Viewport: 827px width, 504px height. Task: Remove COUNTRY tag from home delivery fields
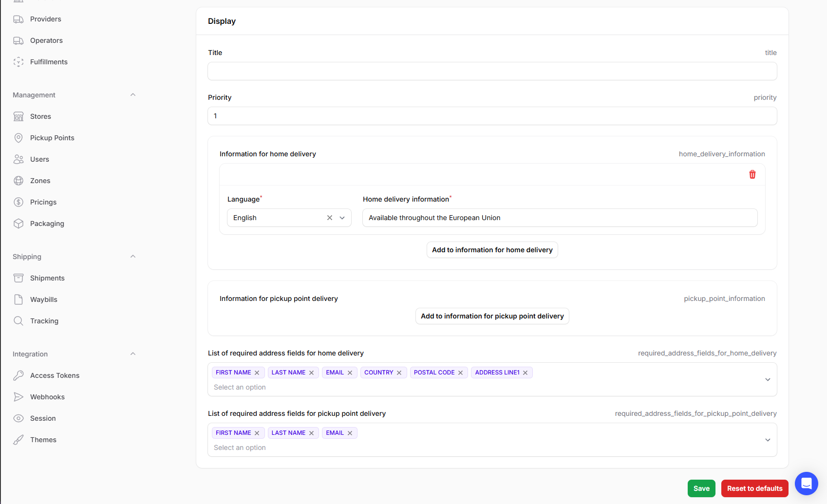399,373
